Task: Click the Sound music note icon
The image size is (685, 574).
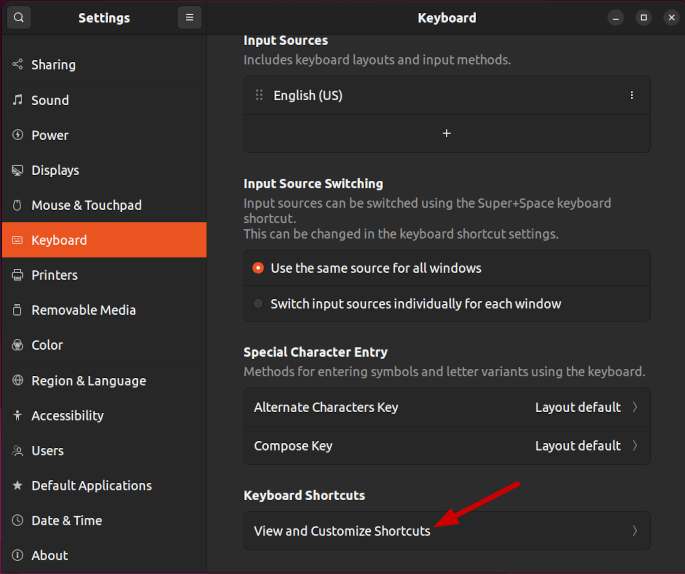Action: point(17,100)
